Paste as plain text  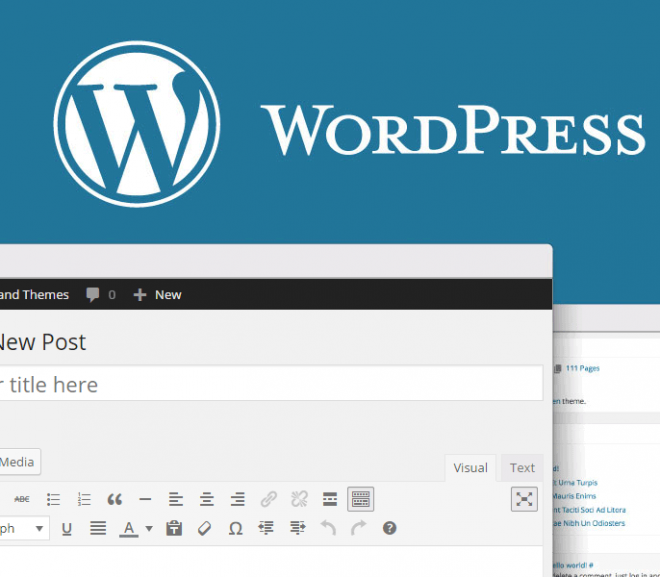click(x=174, y=528)
